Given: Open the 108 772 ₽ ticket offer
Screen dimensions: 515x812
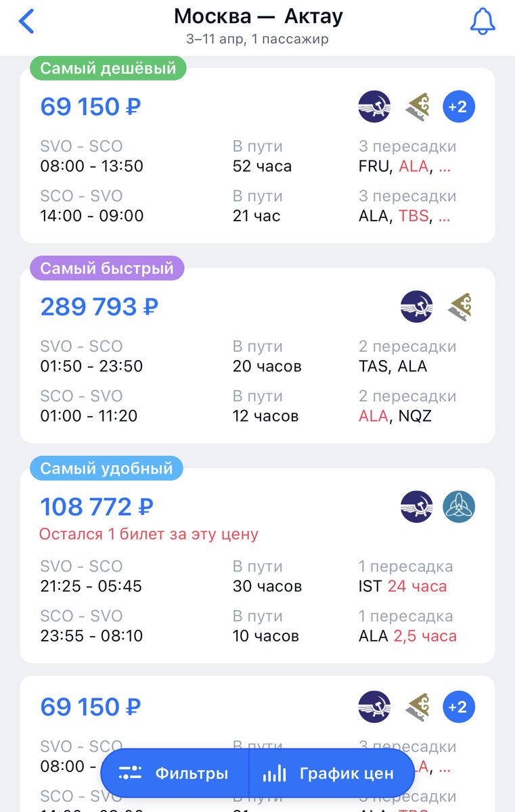Looking at the screenshot, I should pyautogui.click(x=257, y=566).
